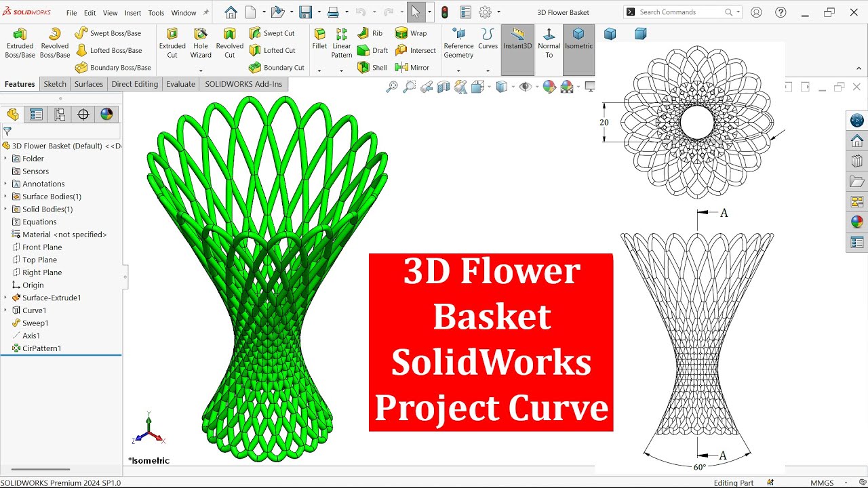Open ConfigurationManager tab
The width and height of the screenshot is (868, 488).
[x=60, y=114]
